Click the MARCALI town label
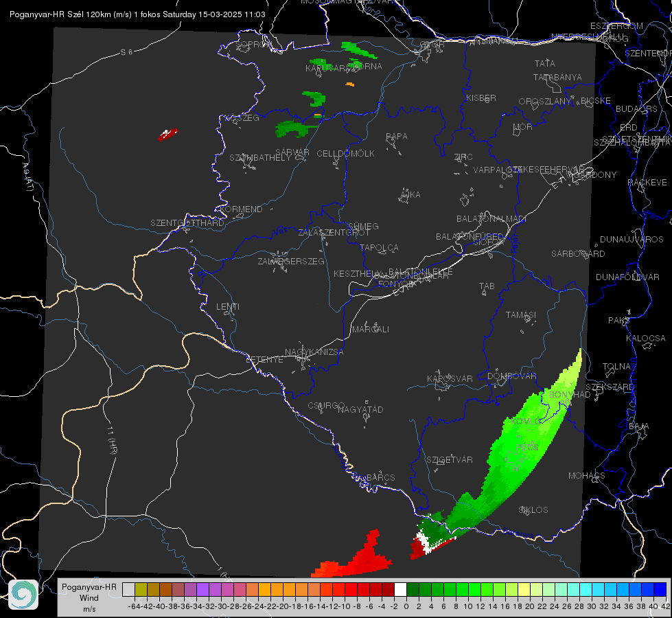Image resolution: width=672 pixels, height=618 pixels. (x=371, y=330)
